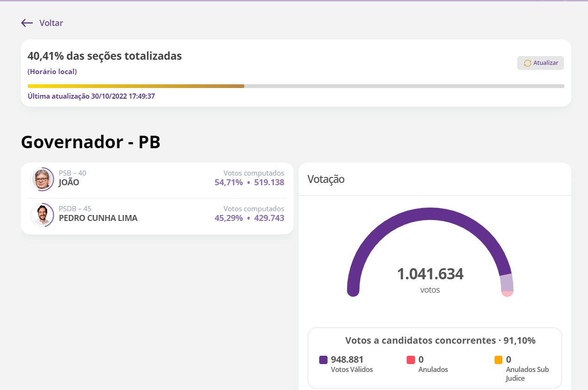Click the totalization progress bar

click(x=296, y=86)
